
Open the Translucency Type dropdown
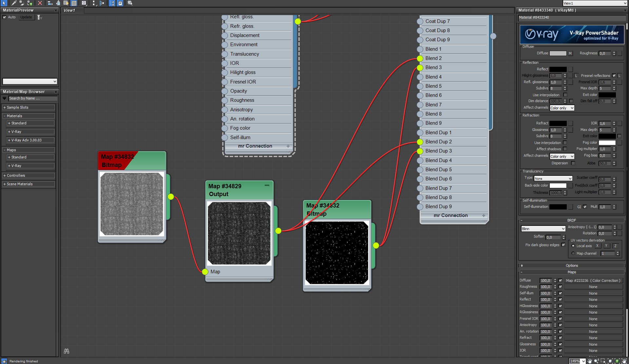[x=553, y=178]
